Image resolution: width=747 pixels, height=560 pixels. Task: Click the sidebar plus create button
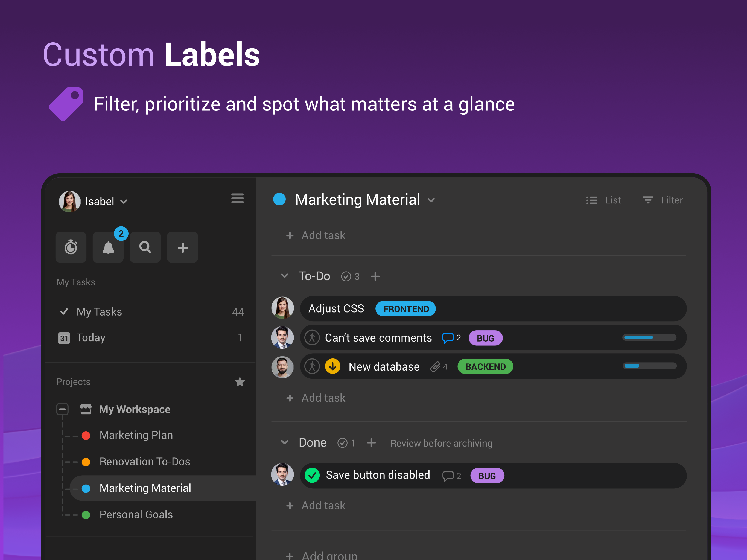(182, 247)
